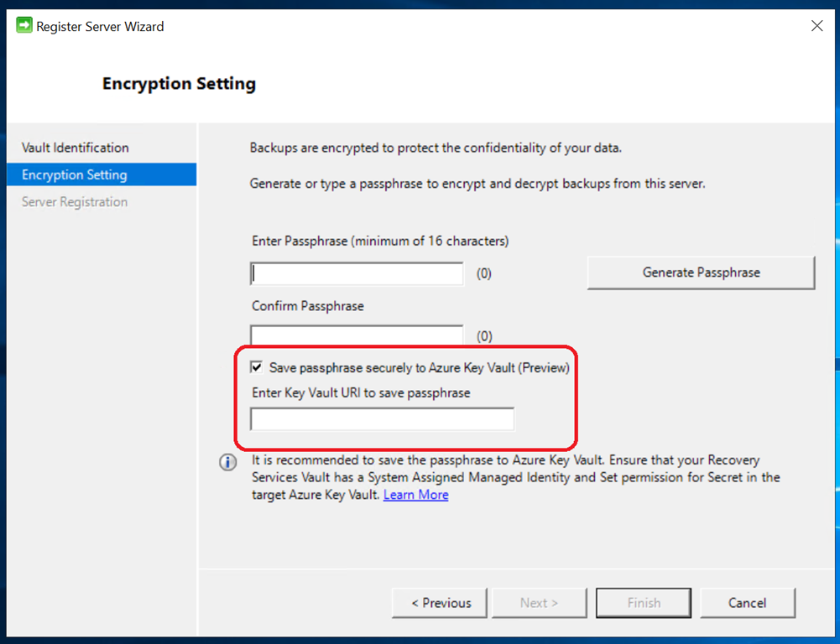The image size is (840, 644).
Task: Close the wizard window with X
Action: pyautogui.click(x=817, y=26)
